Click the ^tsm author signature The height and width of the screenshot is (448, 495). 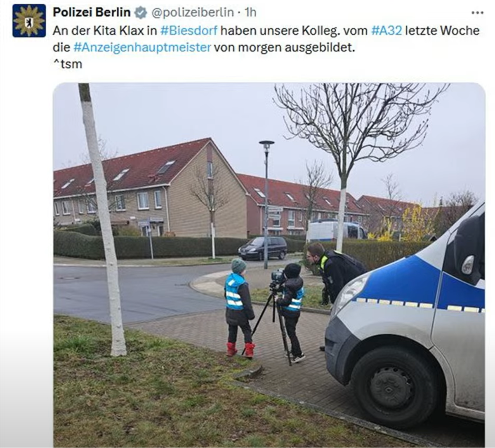[x=68, y=64]
